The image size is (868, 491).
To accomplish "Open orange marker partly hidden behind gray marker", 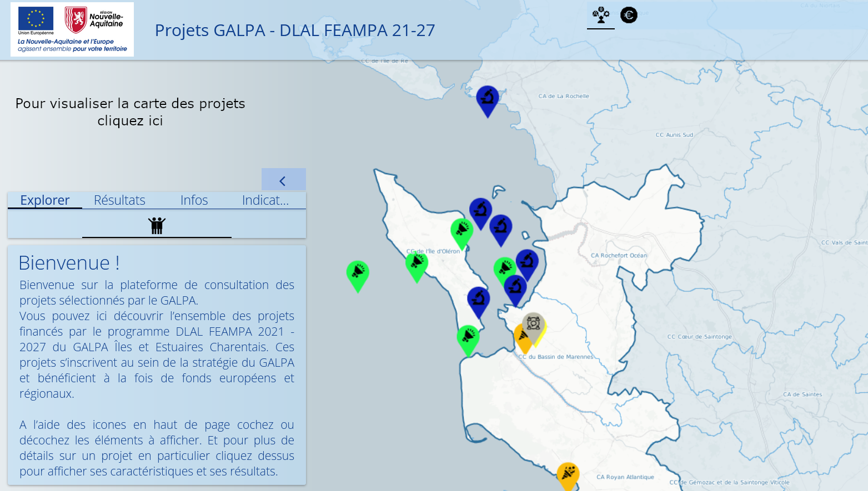I will click(x=521, y=340).
